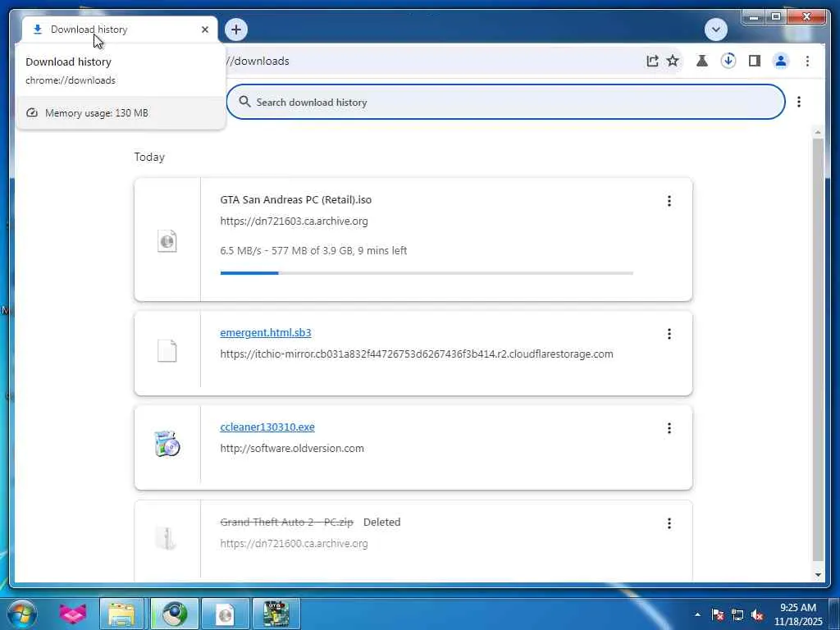Click the Today date heading
This screenshot has width=840, height=630.
[149, 157]
